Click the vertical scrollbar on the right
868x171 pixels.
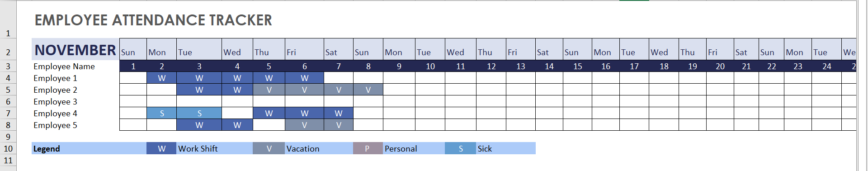pyautogui.click(x=863, y=85)
